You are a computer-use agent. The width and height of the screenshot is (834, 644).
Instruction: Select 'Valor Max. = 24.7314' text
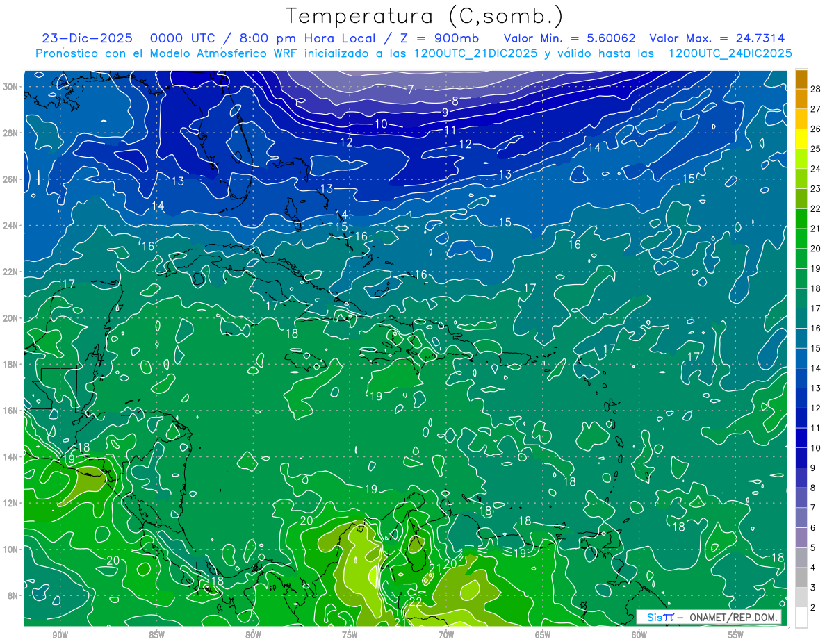pyautogui.click(x=717, y=39)
